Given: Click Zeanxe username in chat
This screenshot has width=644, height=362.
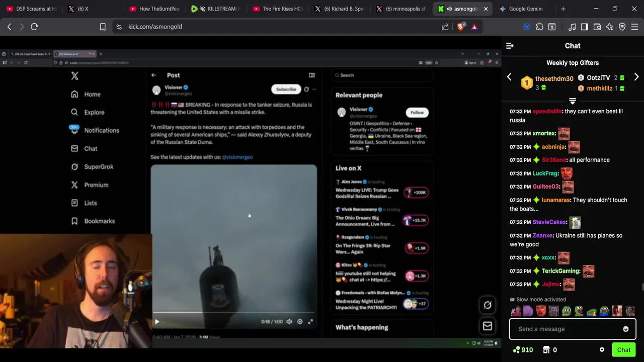Looking at the screenshot, I should (x=542, y=235).
